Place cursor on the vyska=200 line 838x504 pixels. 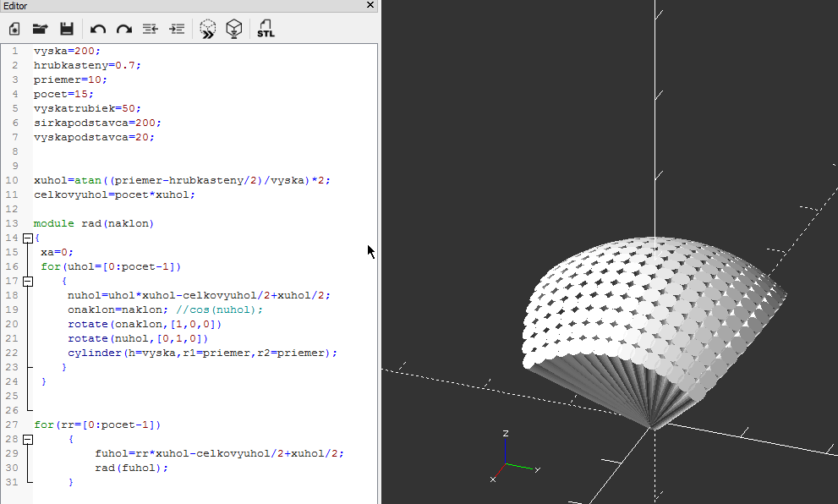(67, 51)
